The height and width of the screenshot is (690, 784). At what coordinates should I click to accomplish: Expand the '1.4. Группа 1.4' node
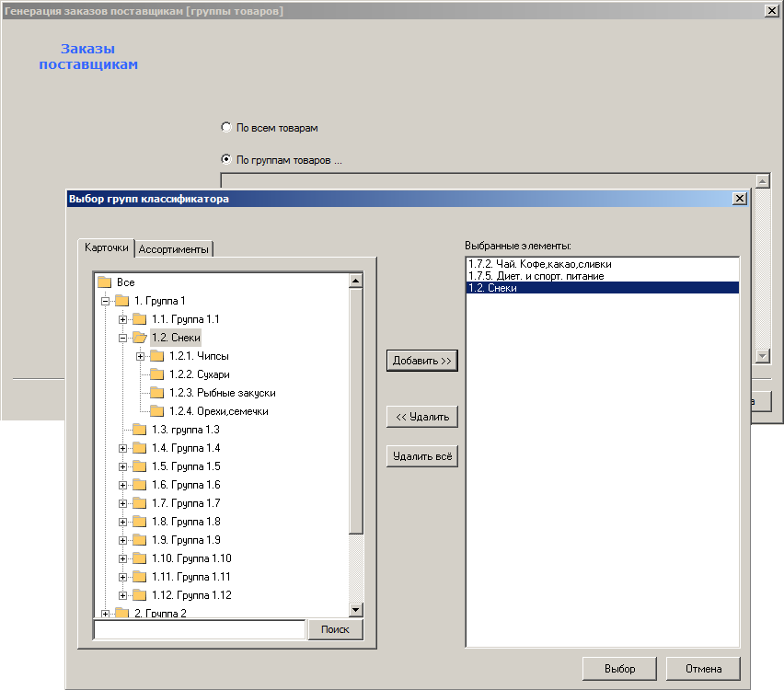pyautogui.click(x=122, y=449)
